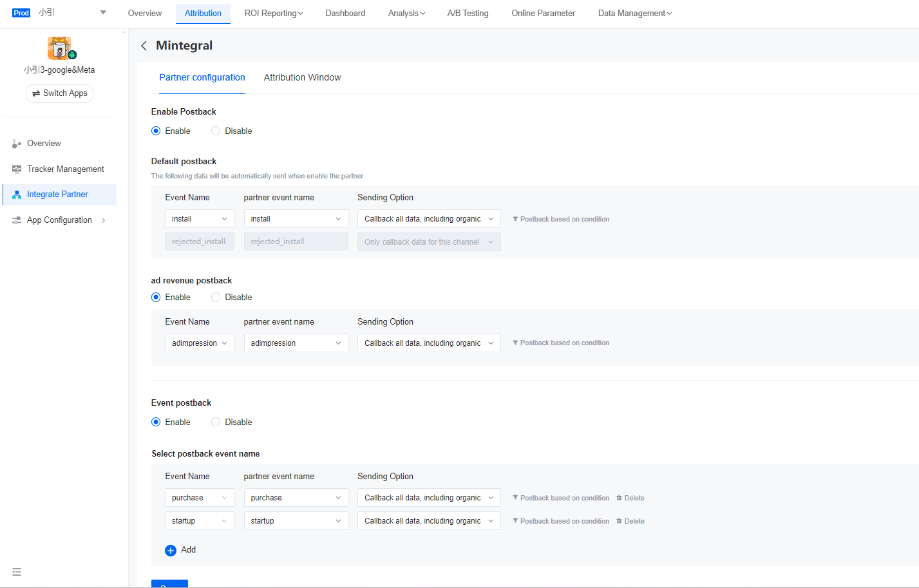This screenshot has width=919, height=588.
Task: Disable ad revenue postback
Action: (215, 297)
